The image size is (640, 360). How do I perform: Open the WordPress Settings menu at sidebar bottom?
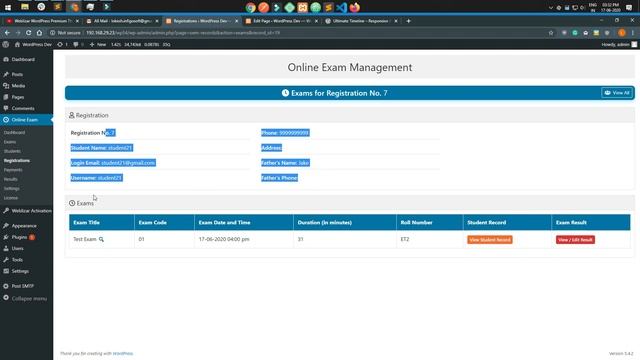tap(20, 271)
